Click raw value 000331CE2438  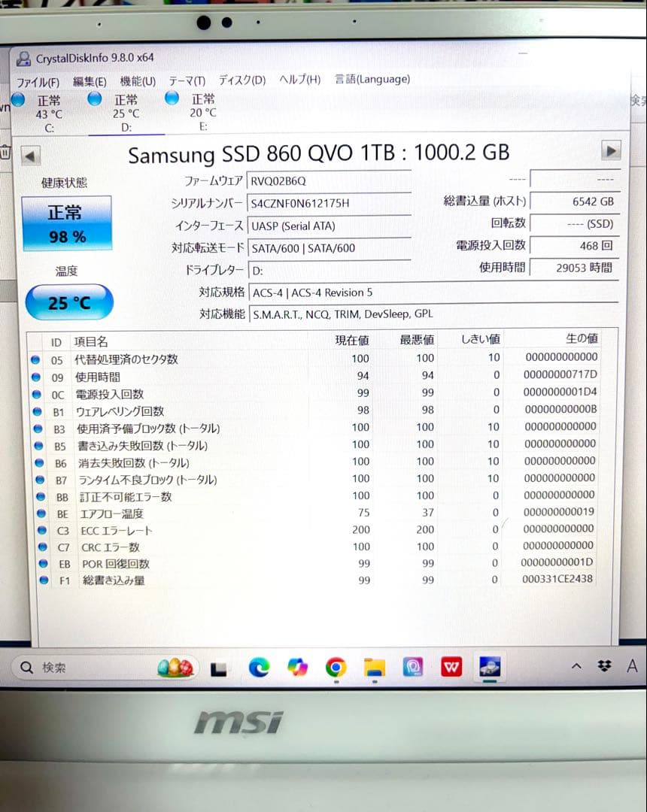[x=557, y=578]
